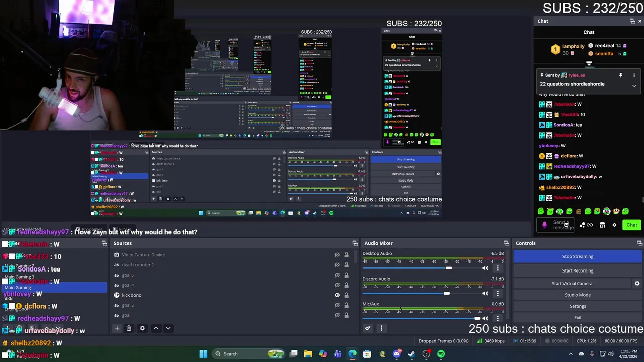This screenshot has height=362, width=644.
Task: Add a new source with plus icon
Action: tap(117, 328)
